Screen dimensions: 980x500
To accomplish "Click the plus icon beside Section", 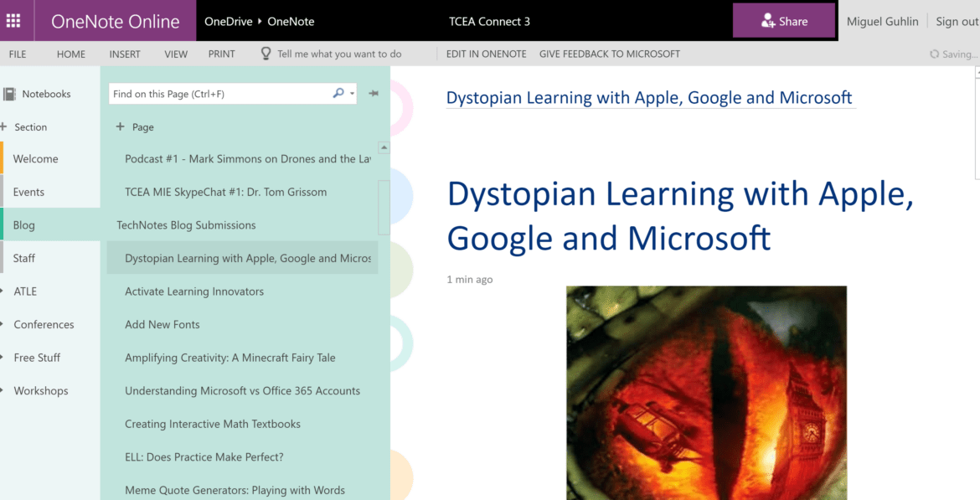I will 4,127.
